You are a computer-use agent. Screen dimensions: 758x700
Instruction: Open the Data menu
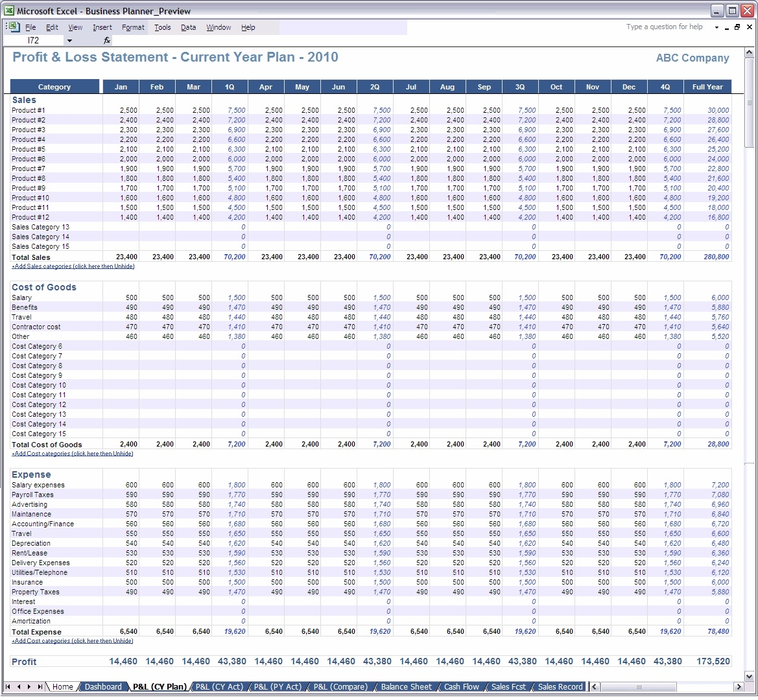(x=188, y=27)
